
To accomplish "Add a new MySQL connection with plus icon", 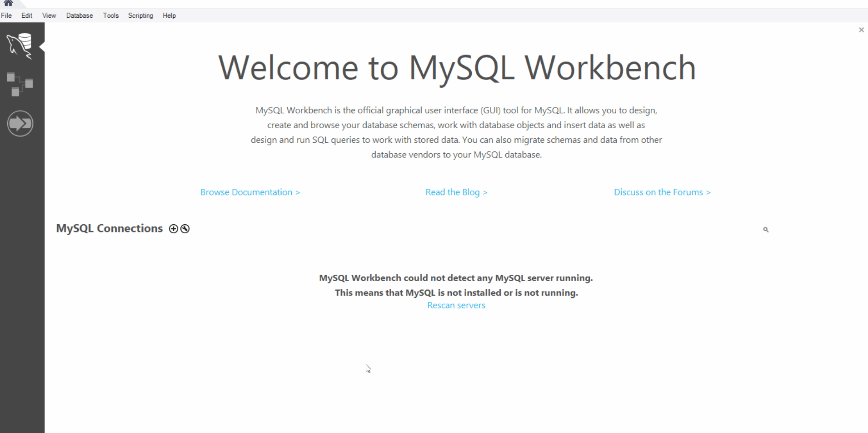I will point(173,229).
